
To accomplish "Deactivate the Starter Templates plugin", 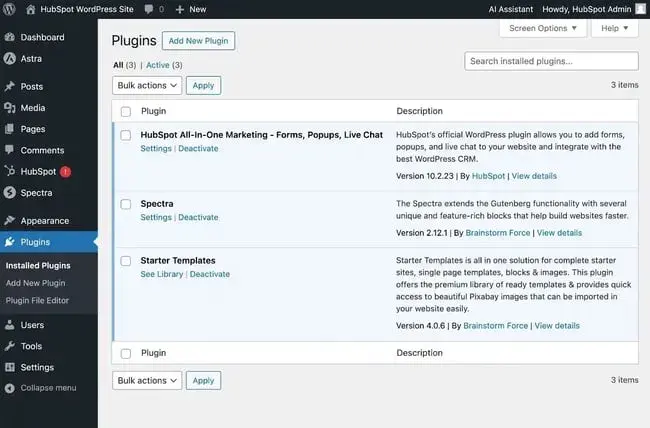I will 210,274.
